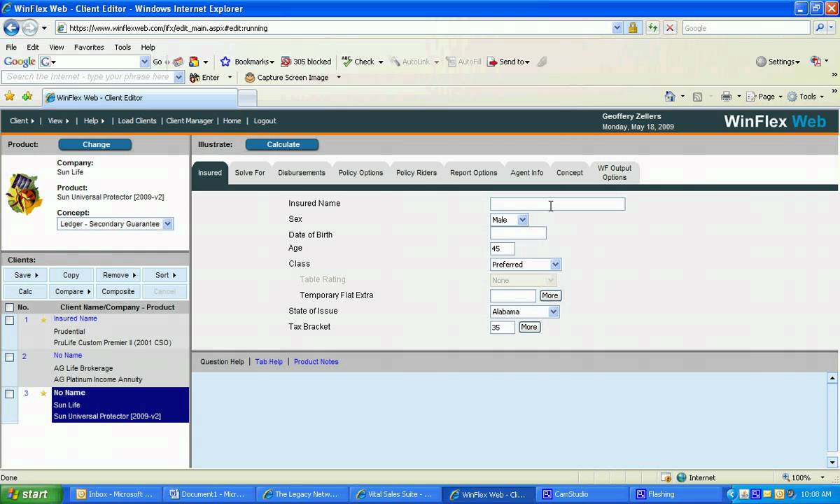Image resolution: width=840 pixels, height=504 pixels.
Task: Expand the Sort menu in Clients panel
Action: [x=165, y=275]
